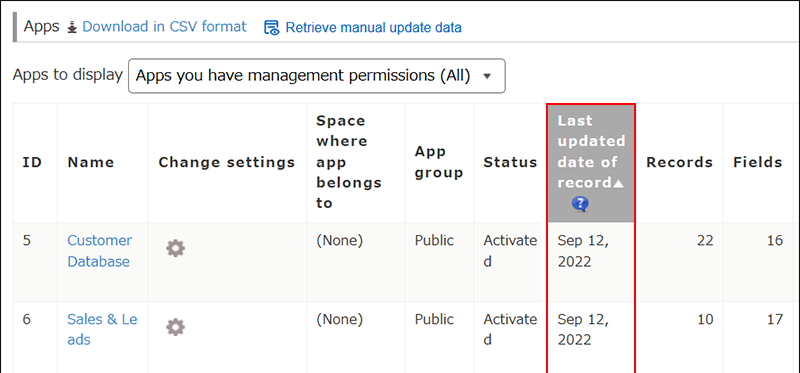The height and width of the screenshot is (373, 800).
Task: Open settings gear for Sales & Leads
Action: [x=176, y=327]
